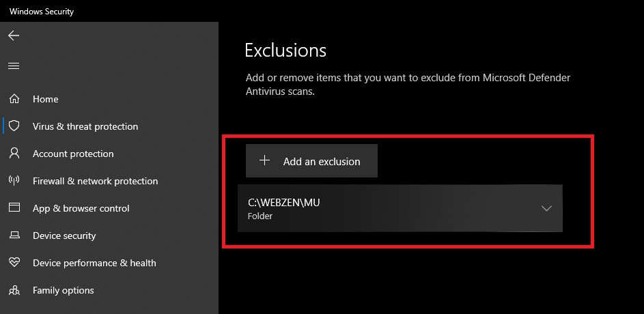Click the Device security laptop icon

[14, 235]
